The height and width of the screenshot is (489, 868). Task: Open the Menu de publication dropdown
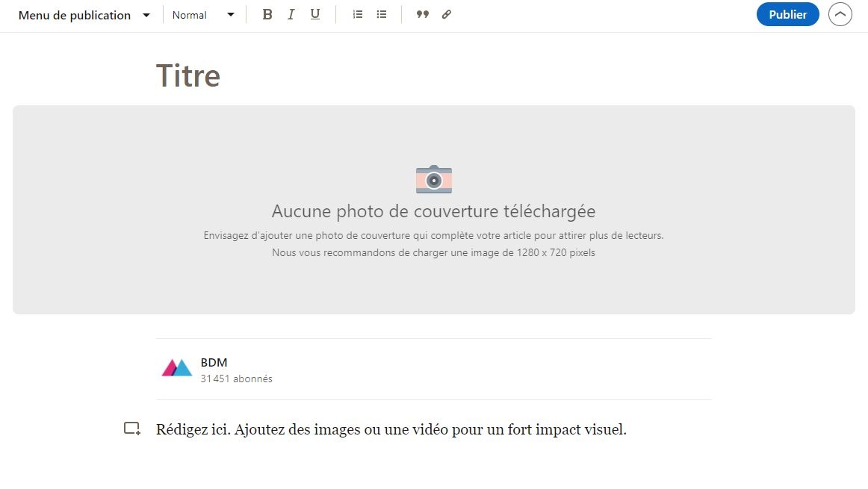[84, 15]
